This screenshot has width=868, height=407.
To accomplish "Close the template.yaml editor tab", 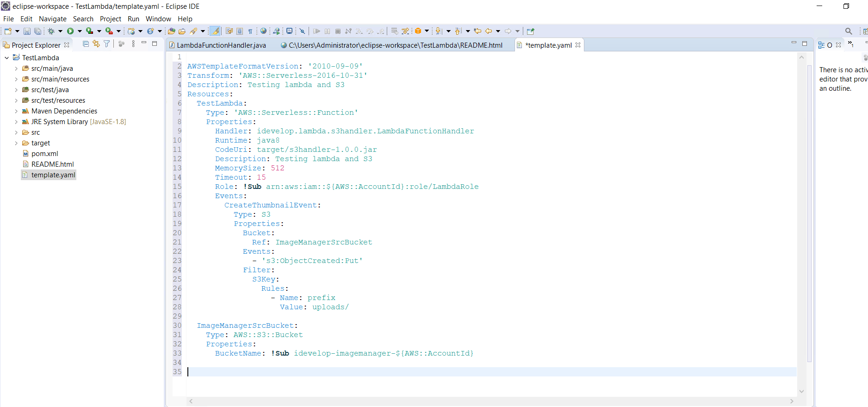I will pyautogui.click(x=578, y=45).
